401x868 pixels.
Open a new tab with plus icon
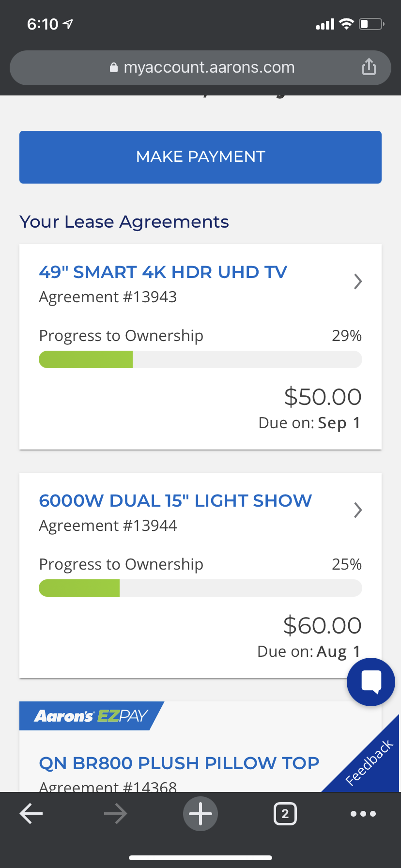(x=200, y=814)
